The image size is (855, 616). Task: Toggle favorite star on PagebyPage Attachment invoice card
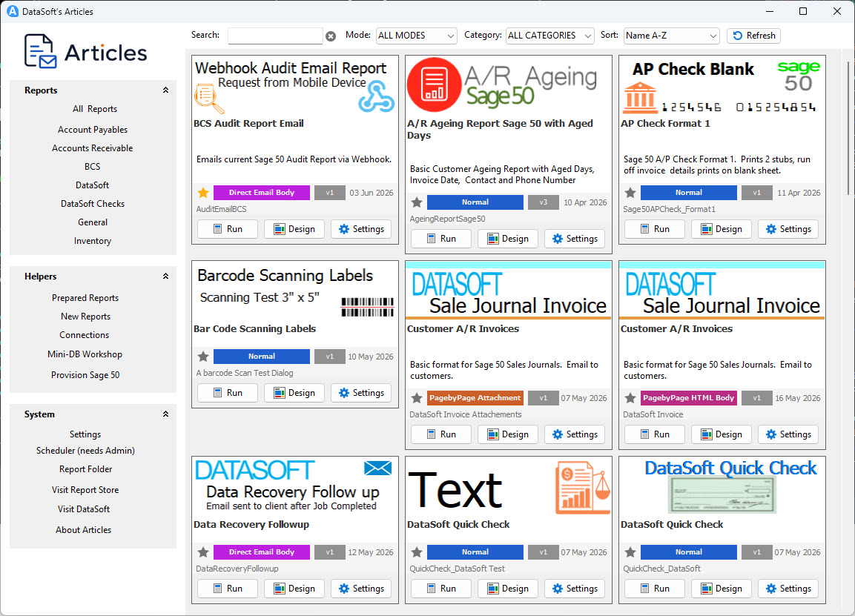tap(417, 398)
